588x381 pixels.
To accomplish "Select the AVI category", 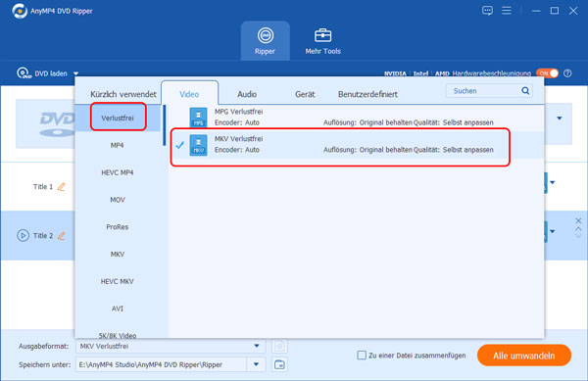I will click(x=118, y=309).
